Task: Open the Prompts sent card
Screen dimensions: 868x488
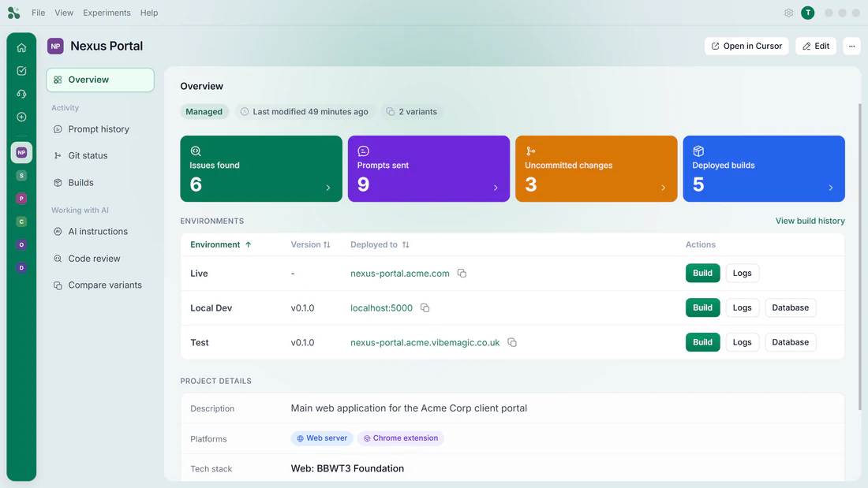Action: pyautogui.click(x=428, y=169)
